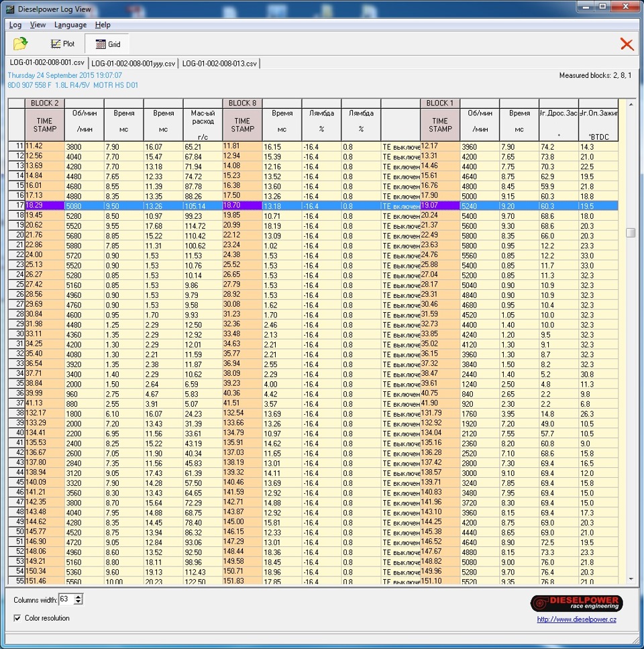644x649 pixels.
Task: Click ECU info text 8D0 907 558 F
Action: pos(30,85)
